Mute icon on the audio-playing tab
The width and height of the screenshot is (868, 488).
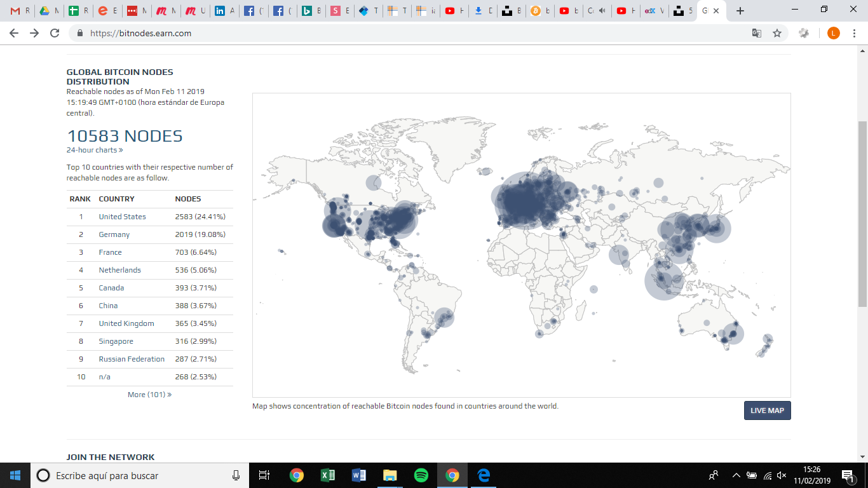(x=601, y=11)
